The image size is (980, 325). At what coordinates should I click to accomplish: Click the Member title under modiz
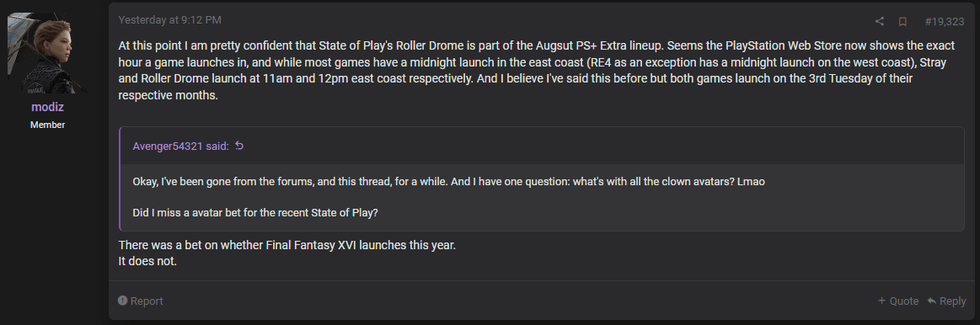(48, 125)
